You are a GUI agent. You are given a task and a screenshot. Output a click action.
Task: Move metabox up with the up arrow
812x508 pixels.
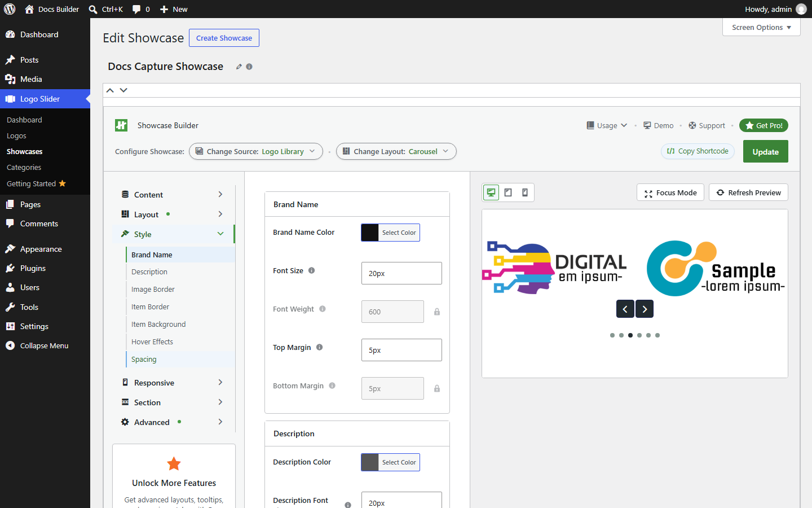pos(110,90)
